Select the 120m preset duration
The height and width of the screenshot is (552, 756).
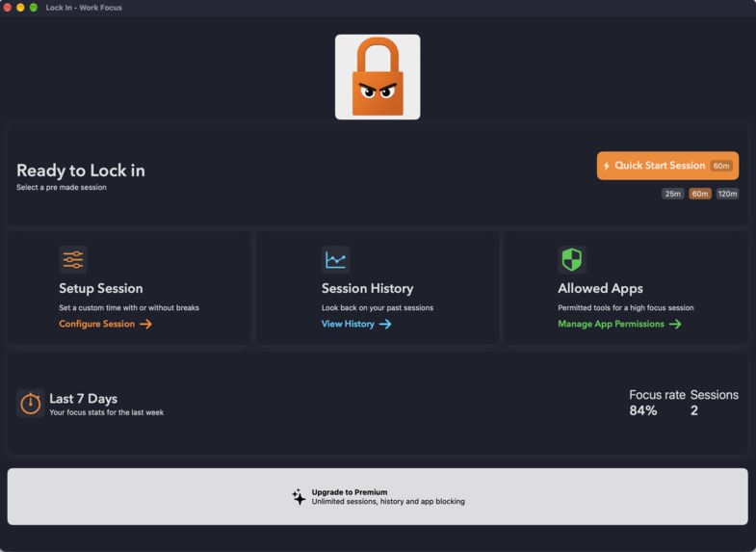pos(727,194)
